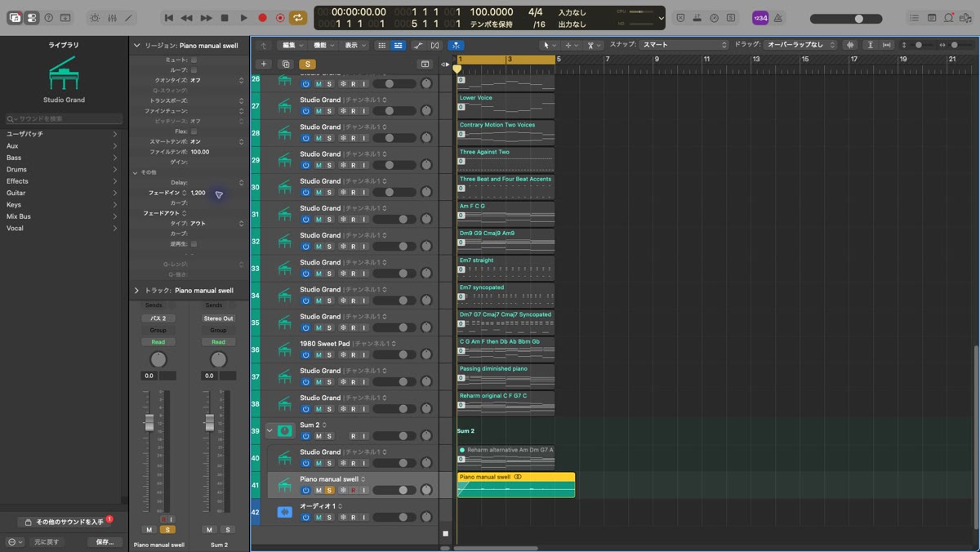Click the library サウンドを検索 search field
The height and width of the screenshot is (552, 980).
[64, 118]
